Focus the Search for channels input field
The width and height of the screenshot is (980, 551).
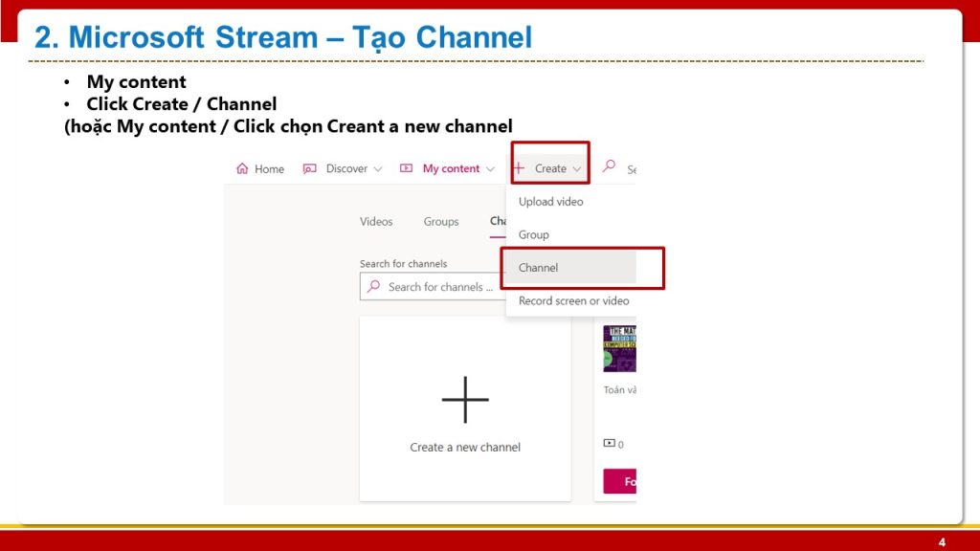click(434, 287)
